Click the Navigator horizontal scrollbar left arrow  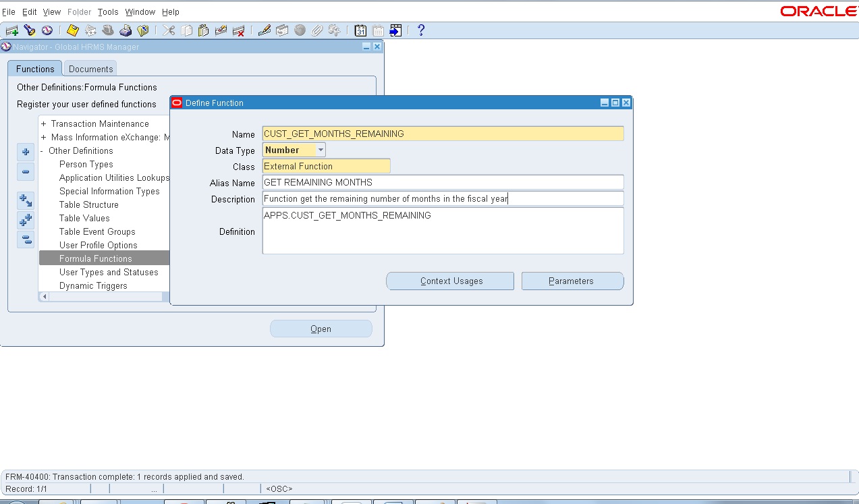(45, 297)
